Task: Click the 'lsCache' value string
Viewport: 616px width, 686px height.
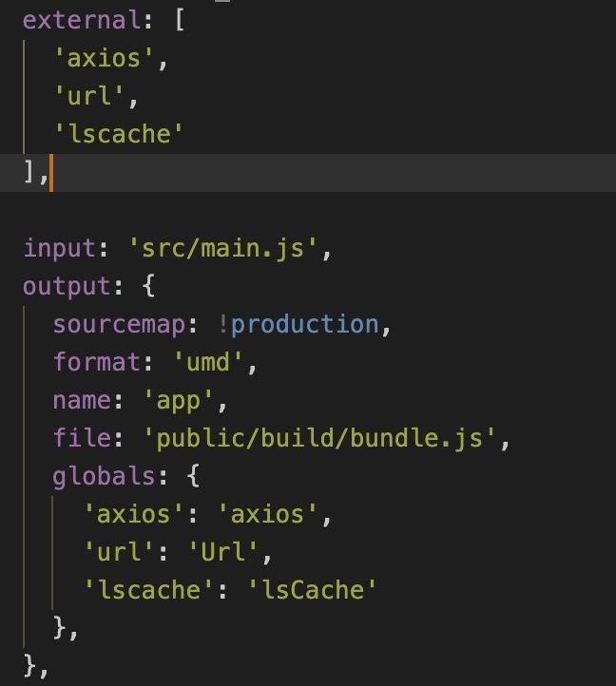Action: click(x=312, y=589)
